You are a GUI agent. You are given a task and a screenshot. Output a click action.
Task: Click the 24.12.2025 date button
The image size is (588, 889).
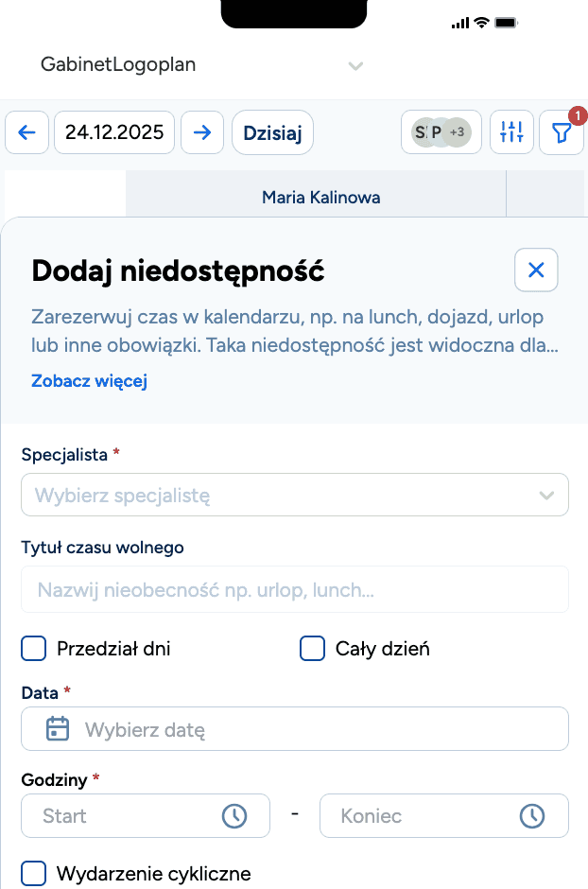tap(113, 132)
